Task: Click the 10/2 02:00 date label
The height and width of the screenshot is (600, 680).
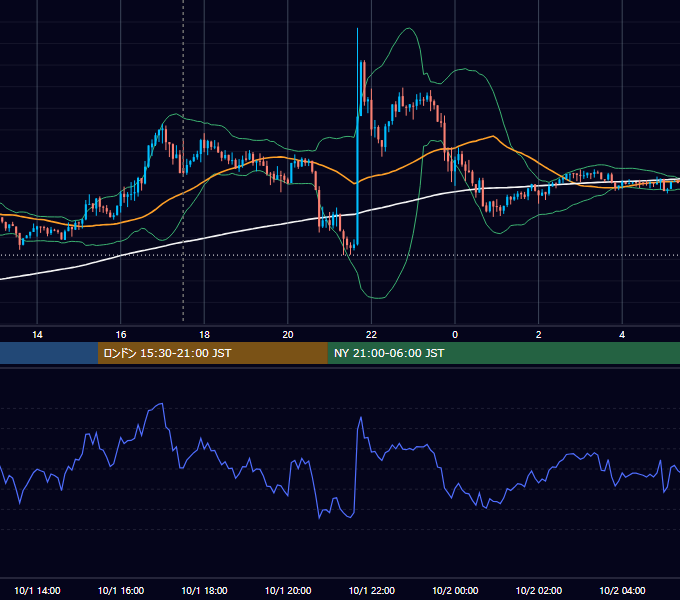Action: coord(539,590)
